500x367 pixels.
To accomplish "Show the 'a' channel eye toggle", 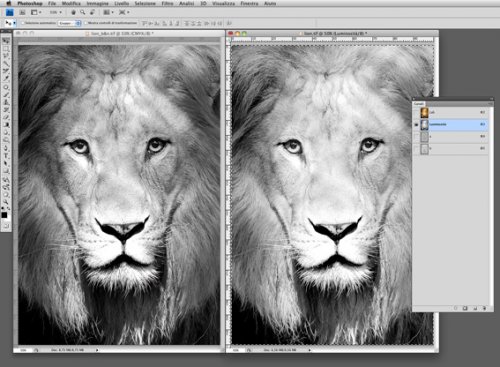I will click(x=416, y=137).
